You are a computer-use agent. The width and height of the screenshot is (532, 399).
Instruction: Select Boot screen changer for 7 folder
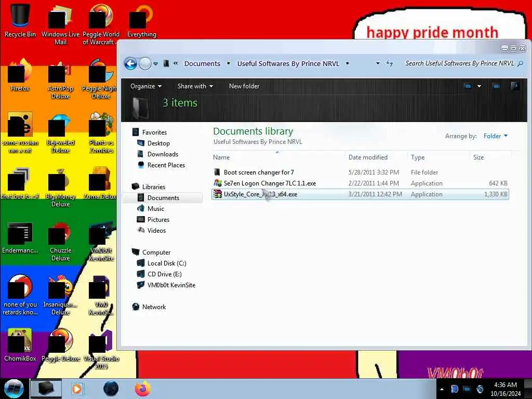pos(360,172)
